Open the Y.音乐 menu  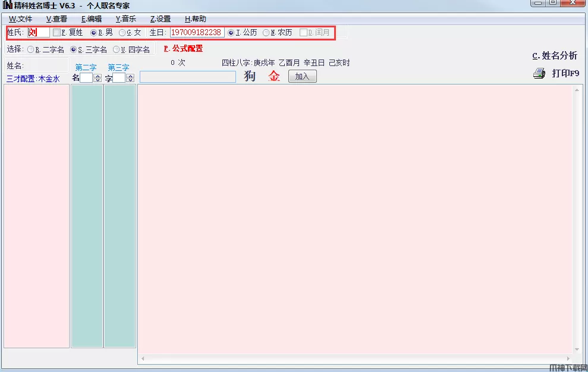click(125, 19)
